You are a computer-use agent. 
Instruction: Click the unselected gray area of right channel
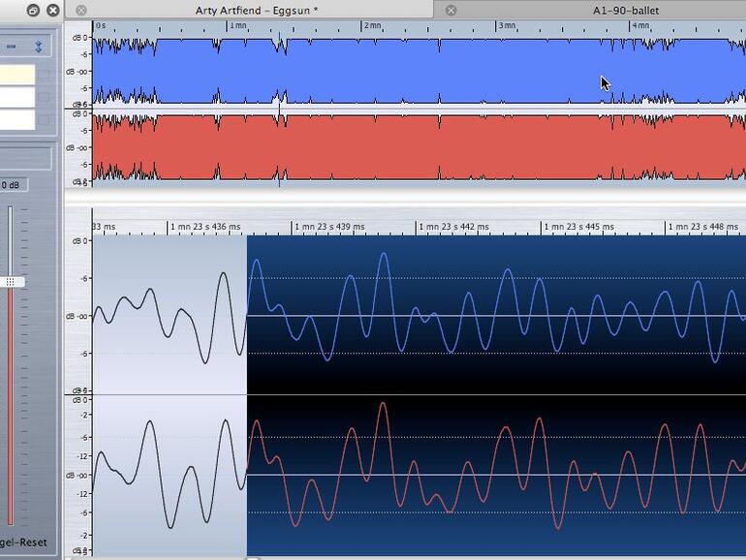pos(170,475)
